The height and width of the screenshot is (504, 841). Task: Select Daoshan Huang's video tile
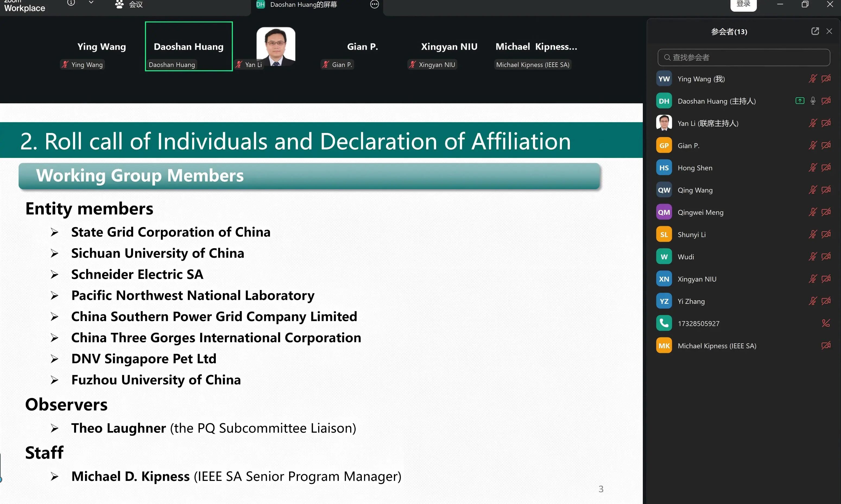pyautogui.click(x=189, y=47)
